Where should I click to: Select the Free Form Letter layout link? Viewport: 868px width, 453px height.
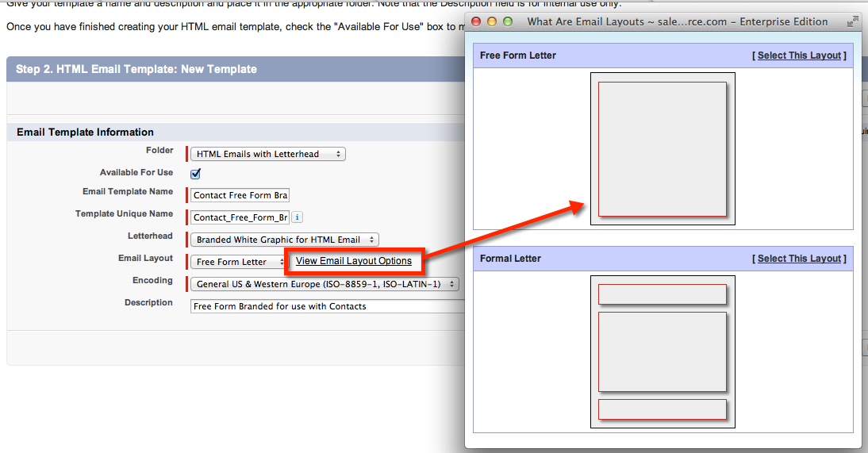[x=799, y=56]
